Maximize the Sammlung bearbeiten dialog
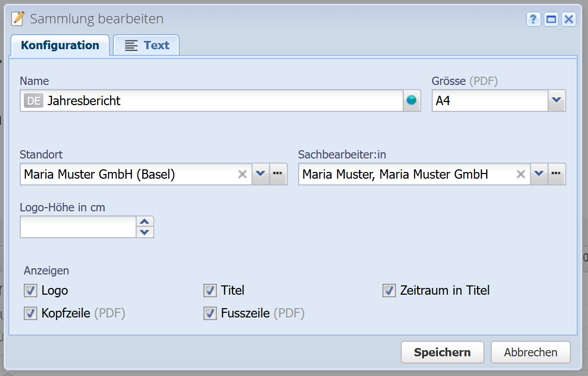 click(x=551, y=20)
